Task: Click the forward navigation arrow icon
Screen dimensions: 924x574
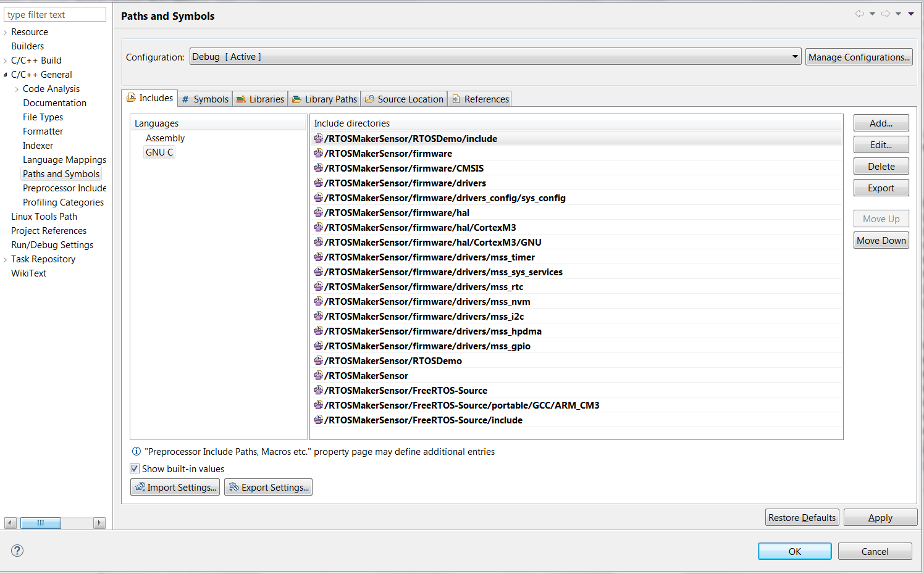Action: coord(885,14)
